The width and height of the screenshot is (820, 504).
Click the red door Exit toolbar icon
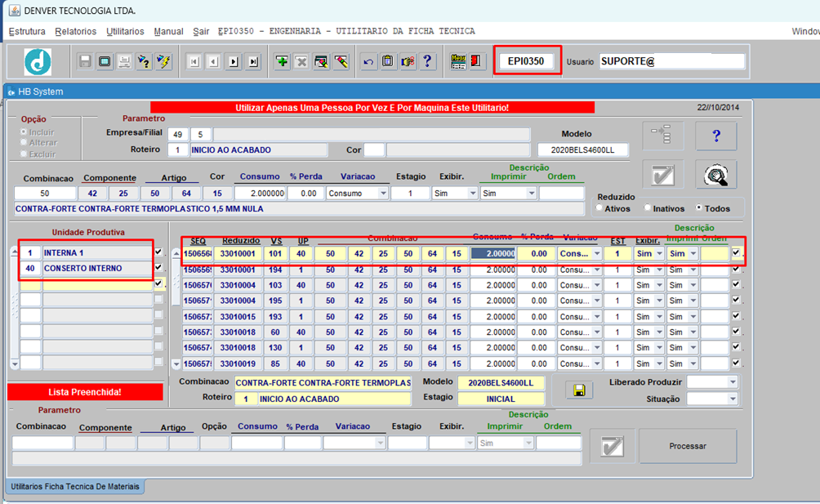tap(475, 62)
